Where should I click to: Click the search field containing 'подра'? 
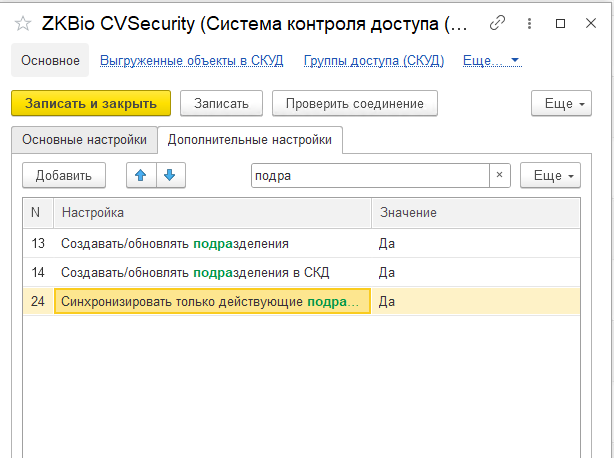(x=368, y=175)
